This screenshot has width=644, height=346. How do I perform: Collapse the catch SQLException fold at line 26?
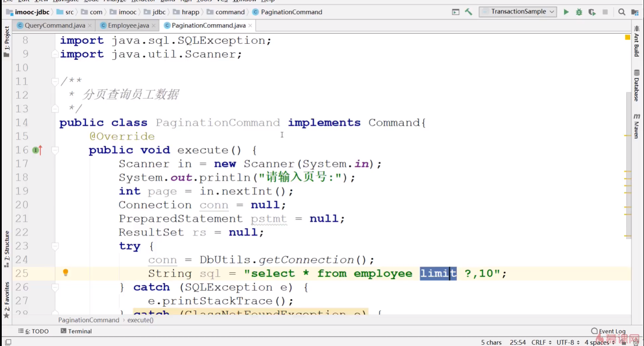tap(55, 287)
